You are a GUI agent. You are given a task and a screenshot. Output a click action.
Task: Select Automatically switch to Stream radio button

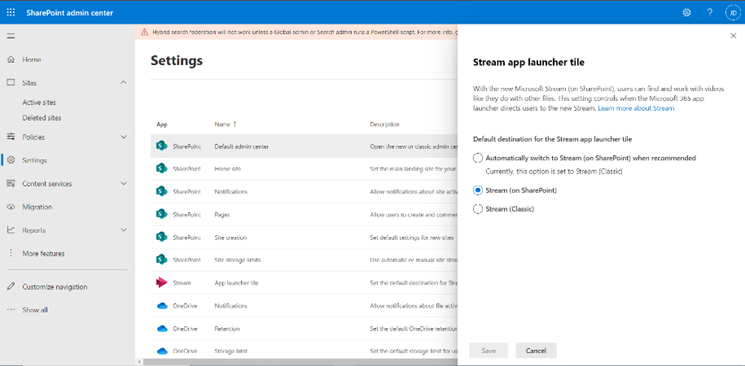point(478,158)
